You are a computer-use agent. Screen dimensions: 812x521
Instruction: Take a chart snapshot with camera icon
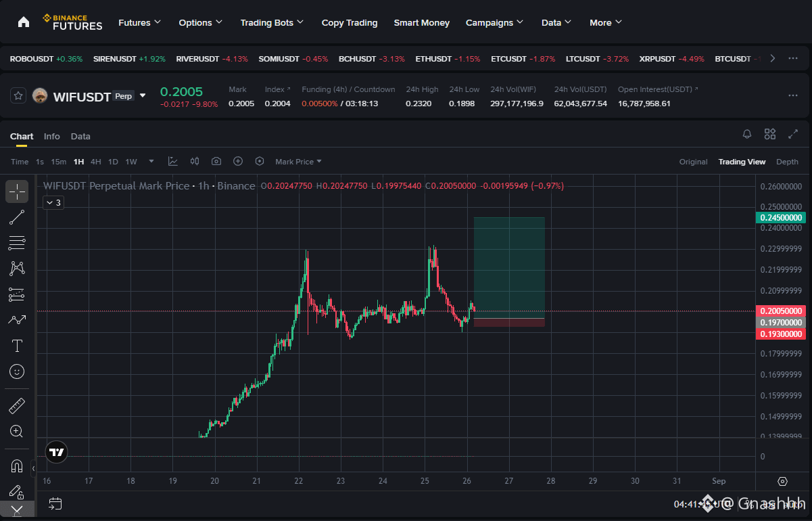click(x=216, y=161)
